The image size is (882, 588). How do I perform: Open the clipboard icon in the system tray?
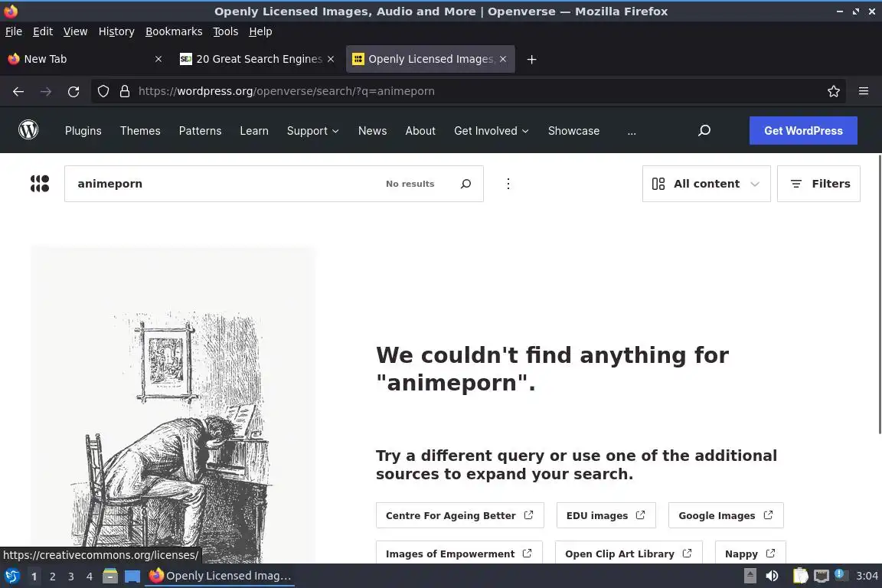point(800,576)
